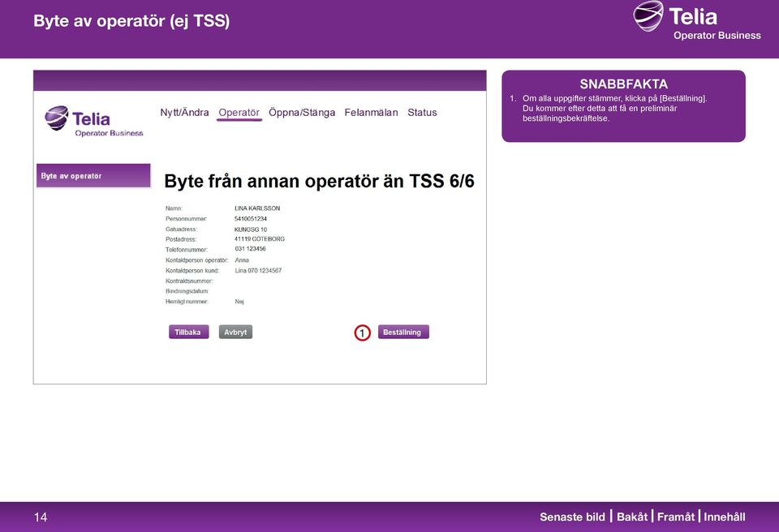This screenshot has width=779, height=532.
Task: Click the Telia Operator Business logo inside the web page
Action: tap(94, 121)
